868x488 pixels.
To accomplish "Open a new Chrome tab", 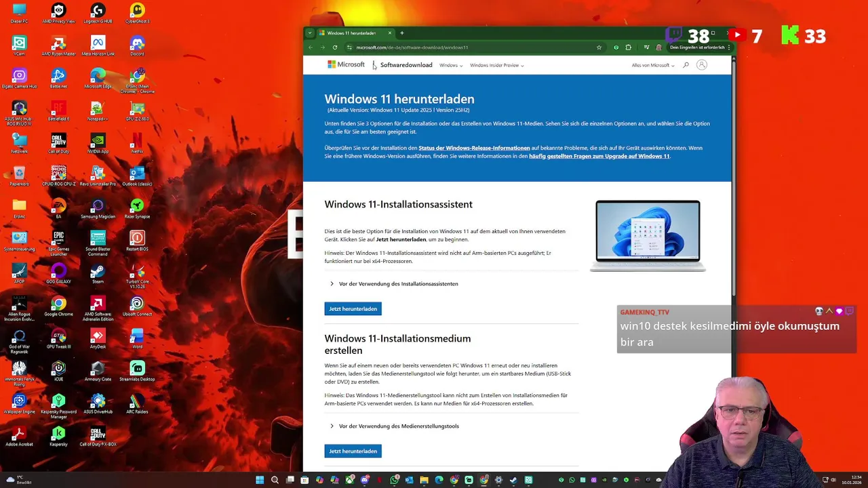I will coord(401,33).
